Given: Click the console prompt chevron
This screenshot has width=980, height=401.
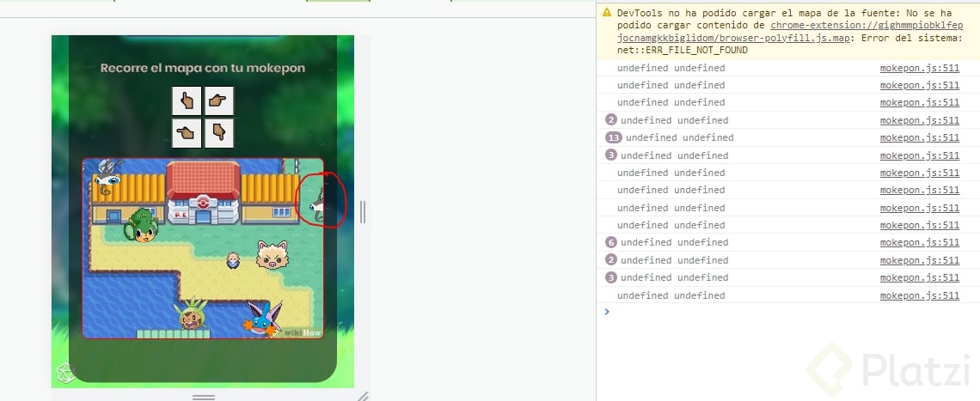Looking at the screenshot, I should [606, 312].
